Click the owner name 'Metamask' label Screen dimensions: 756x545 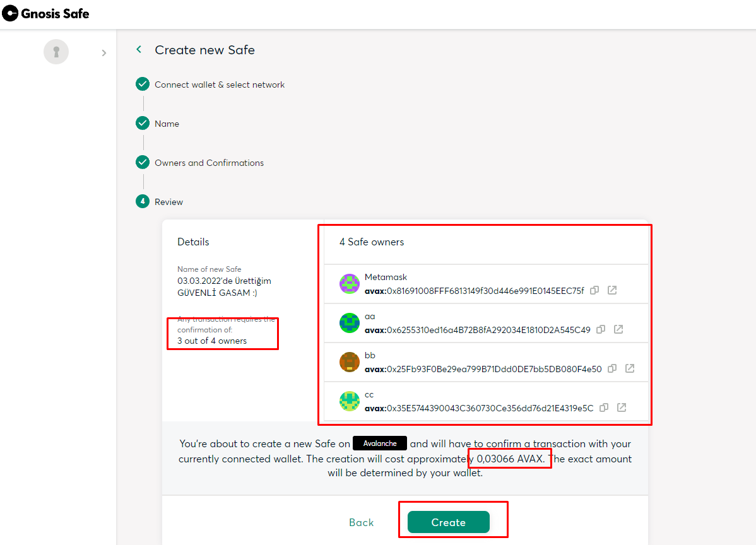click(386, 277)
